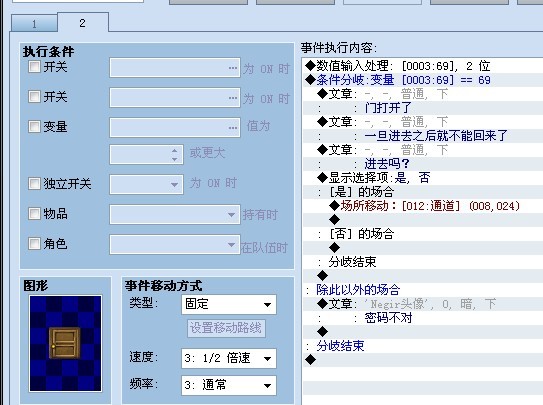Open the 独立开关 dropdown

point(146,184)
